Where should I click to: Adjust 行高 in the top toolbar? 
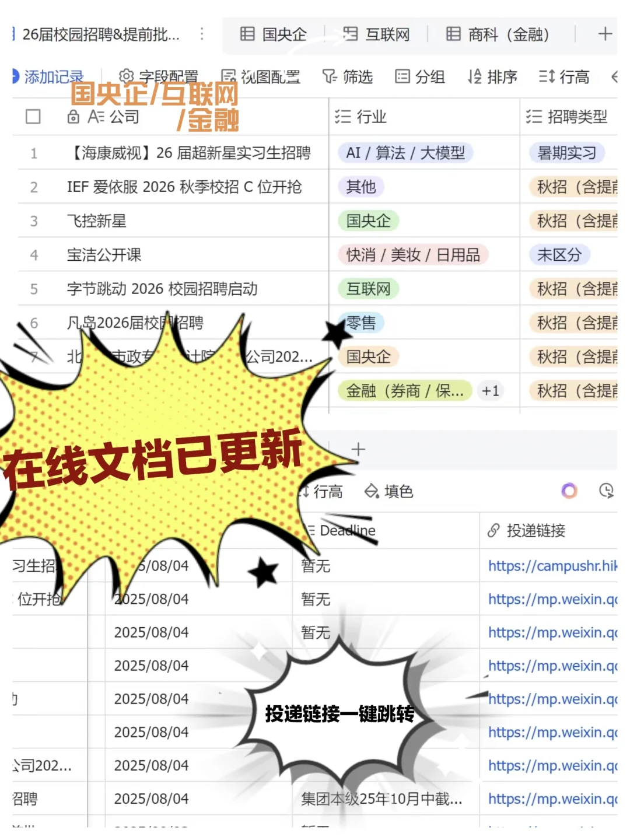(564, 76)
